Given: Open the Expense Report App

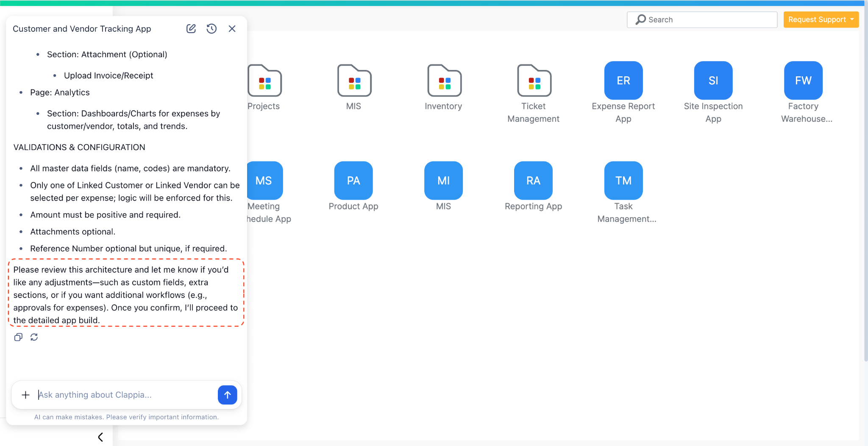Looking at the screenshot, I should (x=623, y=80).
